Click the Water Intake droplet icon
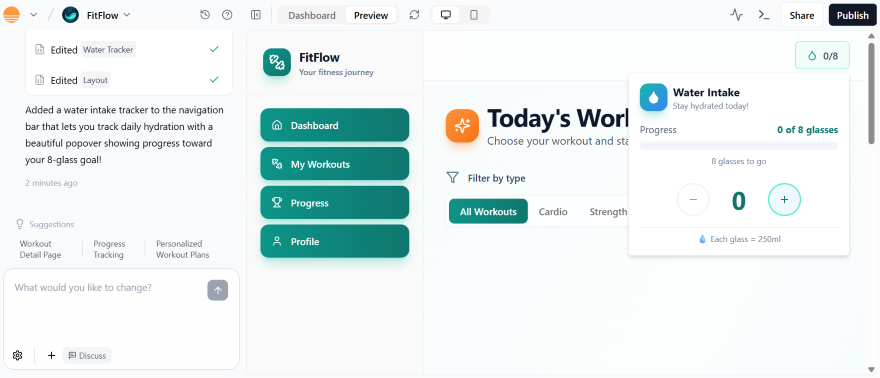The height and width of the screenshot is (378, 880). tap(653, 98)
